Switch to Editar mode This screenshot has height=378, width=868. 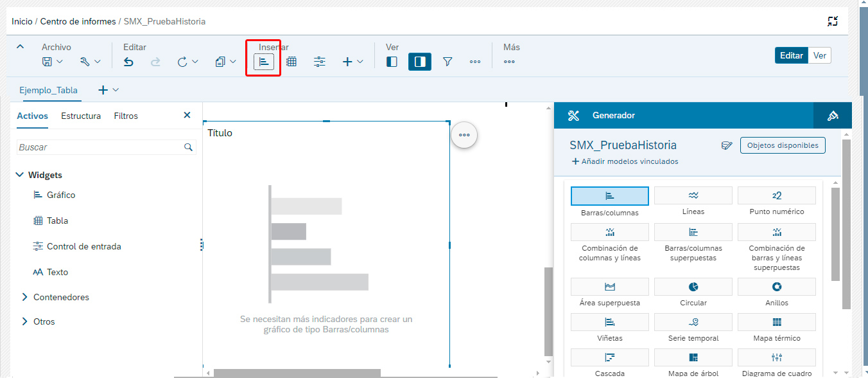(792, 55)
